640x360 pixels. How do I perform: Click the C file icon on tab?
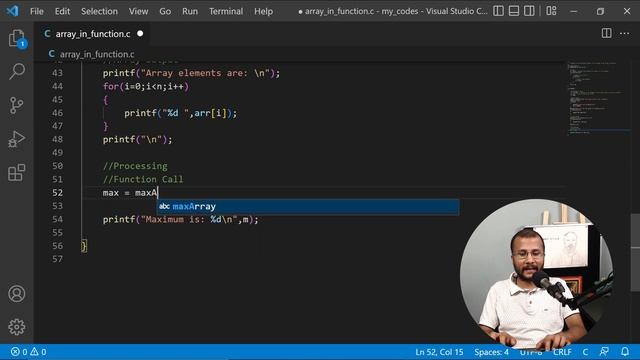click(x=47, y=33)
